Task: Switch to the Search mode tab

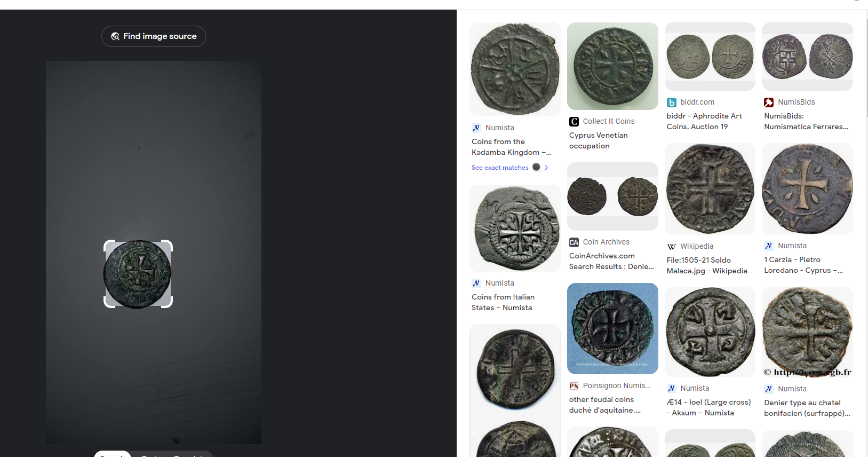Action: [113, 454]
